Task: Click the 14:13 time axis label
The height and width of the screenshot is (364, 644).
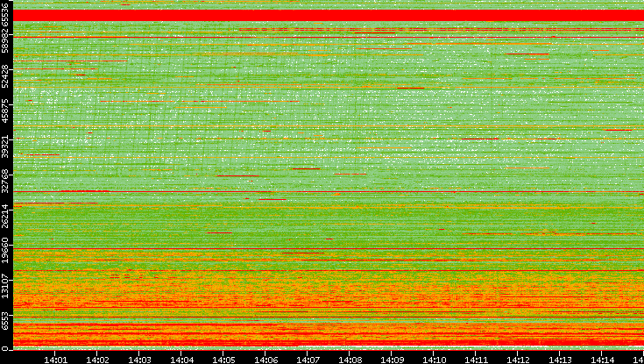Action: click(560, 360)
